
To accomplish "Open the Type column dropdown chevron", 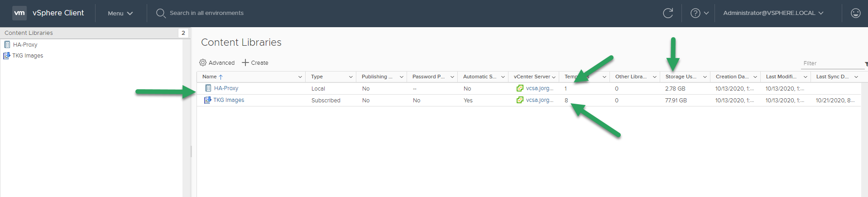I will tap(350, 77).
